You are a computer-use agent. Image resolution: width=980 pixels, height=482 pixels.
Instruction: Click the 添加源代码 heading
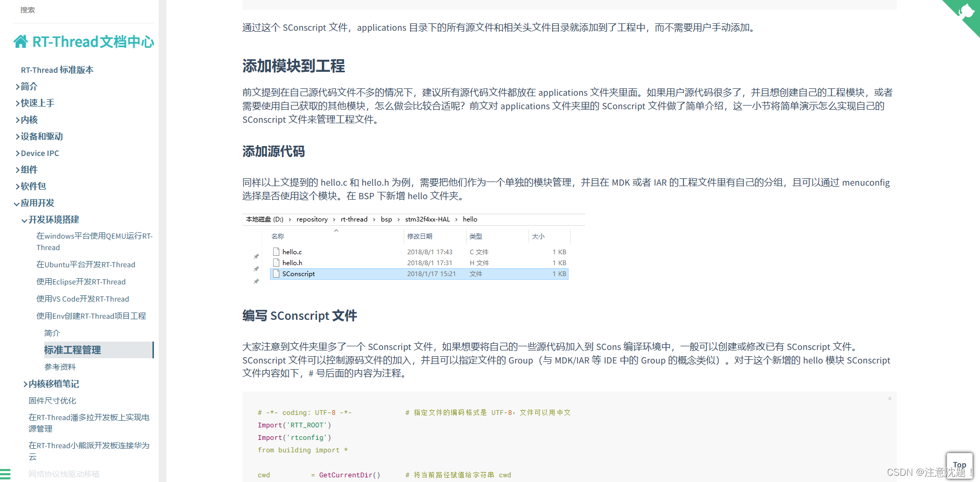(274, 151)
